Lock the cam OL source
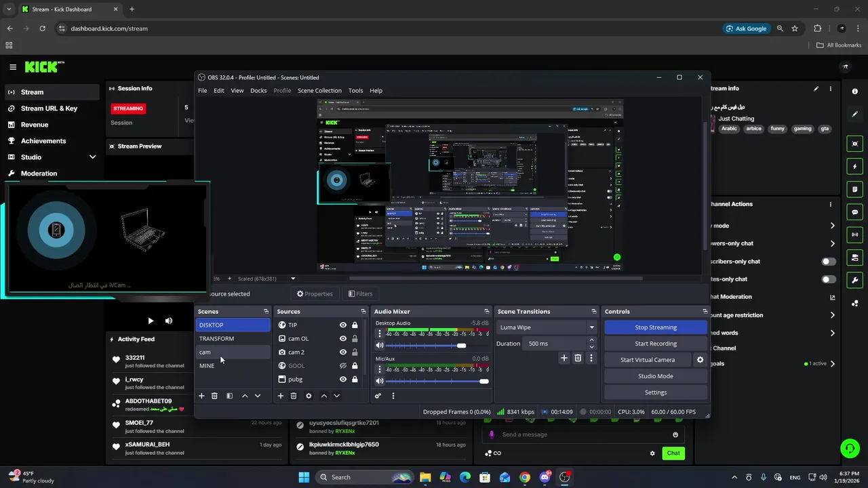 click(355, 338)
